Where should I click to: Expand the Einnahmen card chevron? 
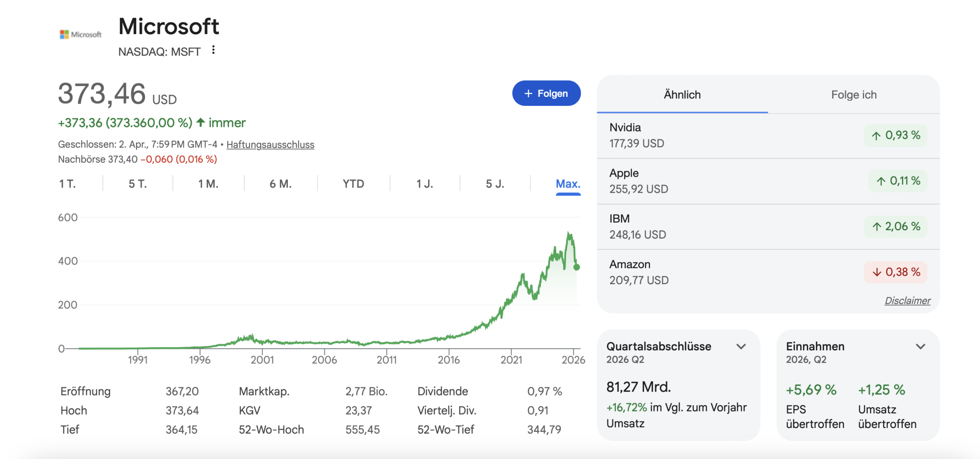point(920,347)
